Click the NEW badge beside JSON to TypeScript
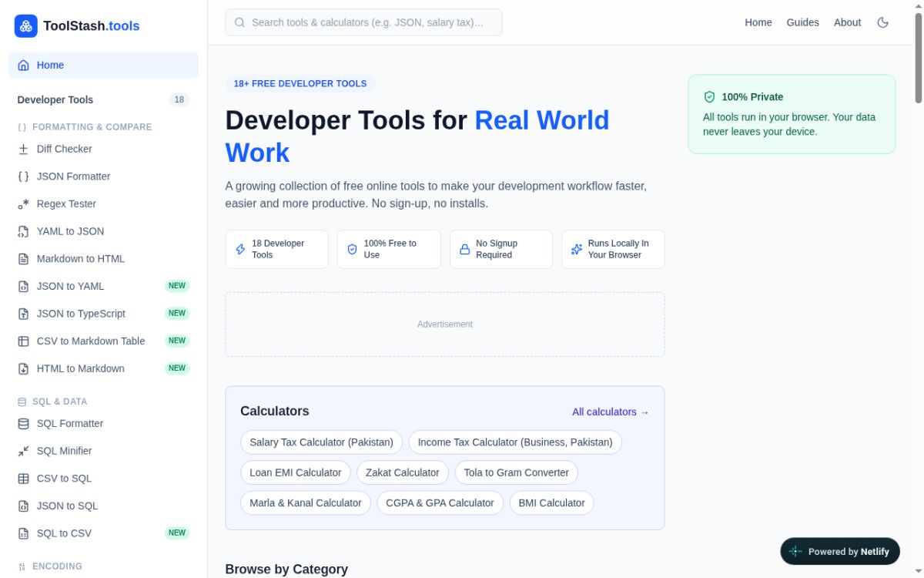924x578 pixels. [177, 314]
